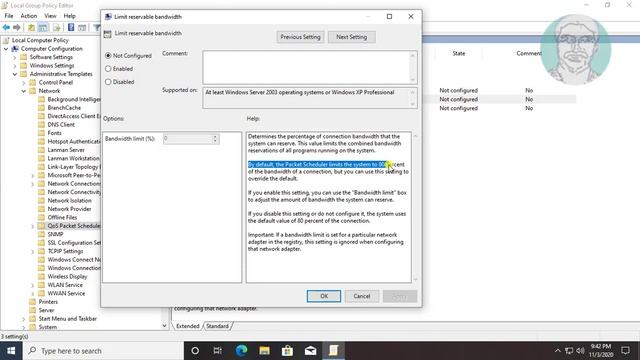Collapse the Administrative Templates node

(x=15, y=74)
